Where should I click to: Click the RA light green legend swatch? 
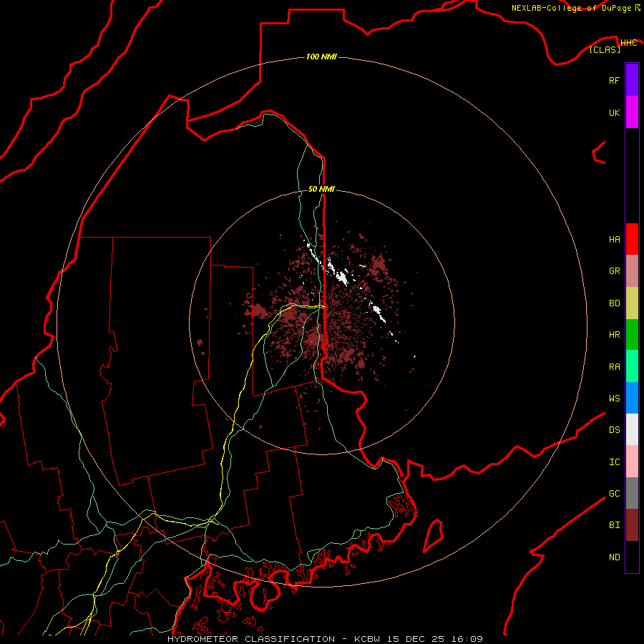tap(632, 366)
